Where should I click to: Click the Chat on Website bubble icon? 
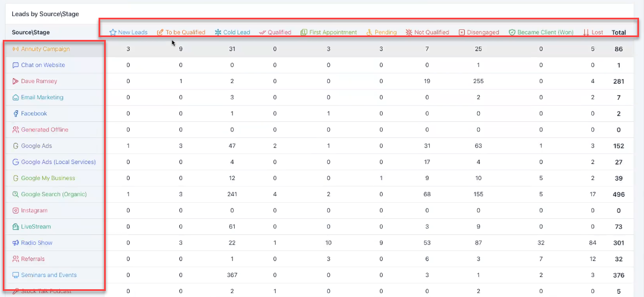tap(16, 65)
